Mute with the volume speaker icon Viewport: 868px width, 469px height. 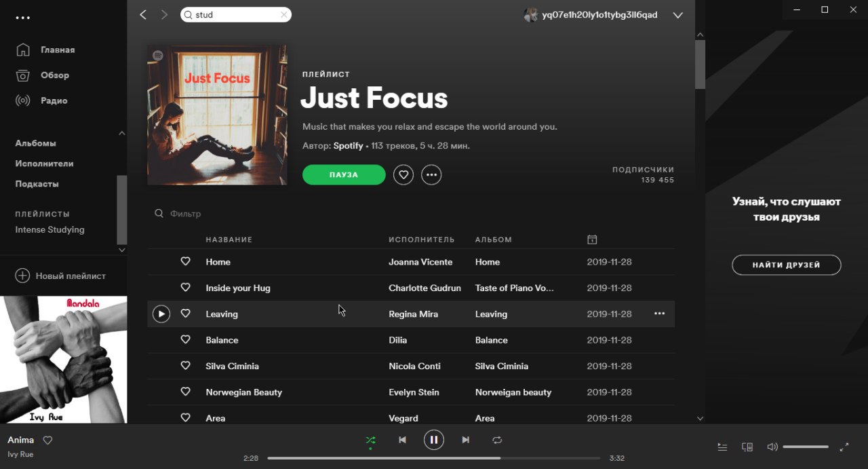click(772, 447)
